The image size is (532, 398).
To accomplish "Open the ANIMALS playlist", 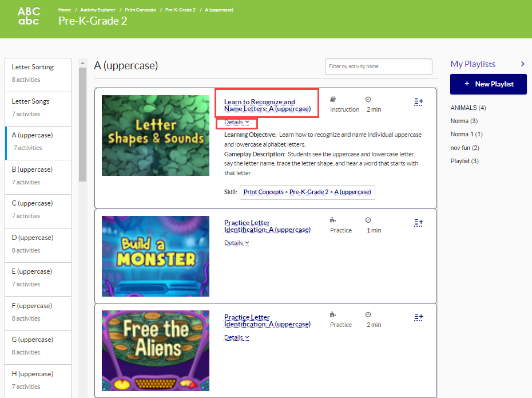I will click(x=468, y=108).
